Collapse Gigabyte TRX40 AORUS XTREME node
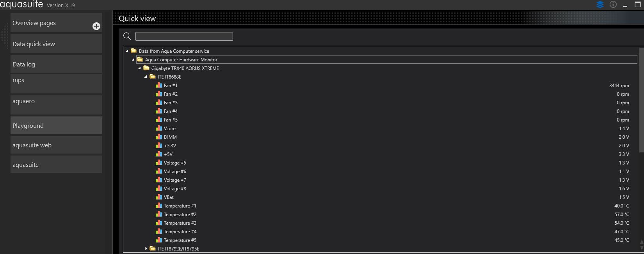This screenshot has height=254, width=644. pyautogui.click(x=139, y=68)
